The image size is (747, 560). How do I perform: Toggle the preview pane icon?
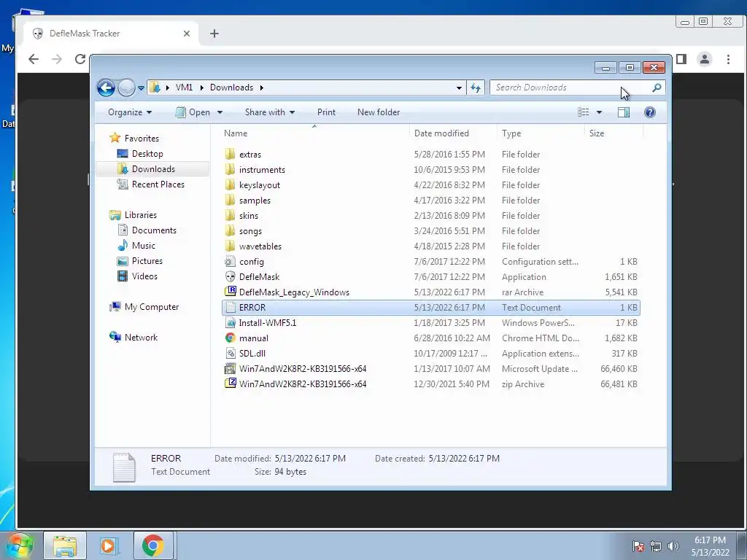click(x=624, y=112)
